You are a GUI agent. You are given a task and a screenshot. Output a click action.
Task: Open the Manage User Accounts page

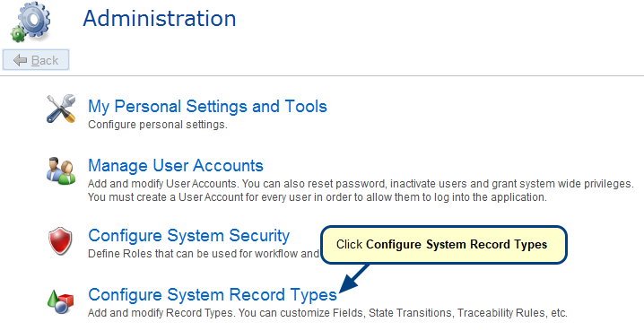click(x=176, y=165)
